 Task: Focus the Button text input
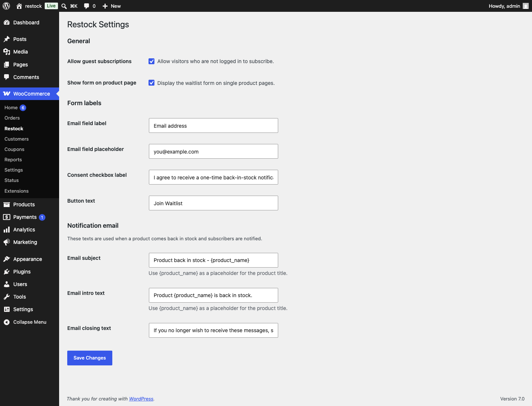214,203
